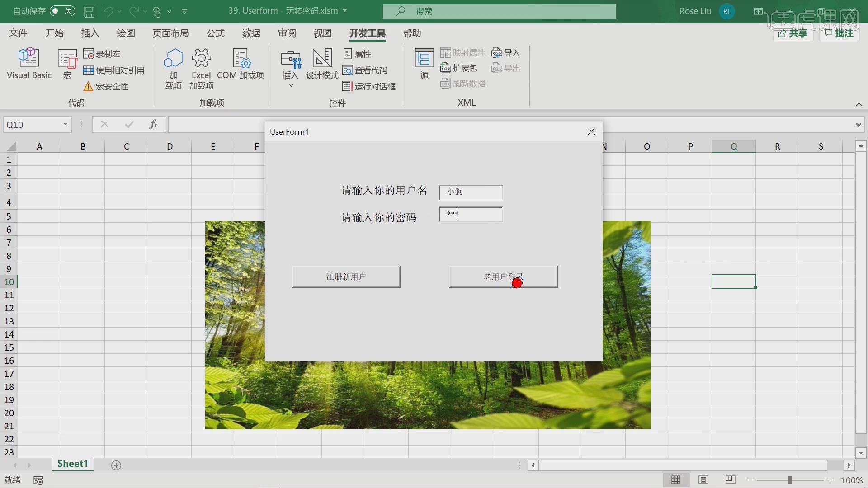Toggle Design Mode (设计模式)
868x488 pixels.
click(322, 64)
